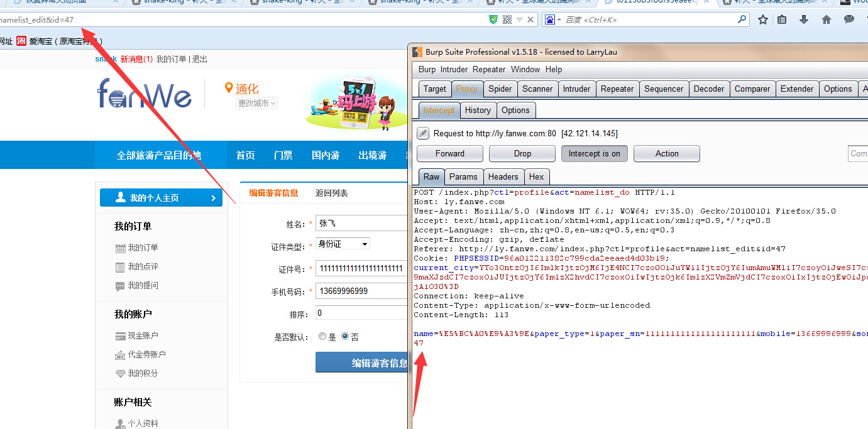
Task: Toggle the Intercept is on button
Action: tap(595, 154)
